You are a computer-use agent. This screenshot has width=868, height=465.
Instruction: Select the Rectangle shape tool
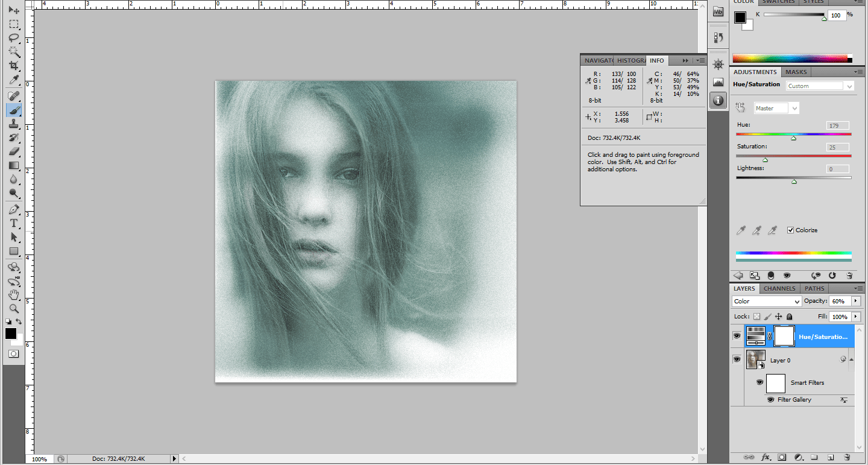point(14,251)
